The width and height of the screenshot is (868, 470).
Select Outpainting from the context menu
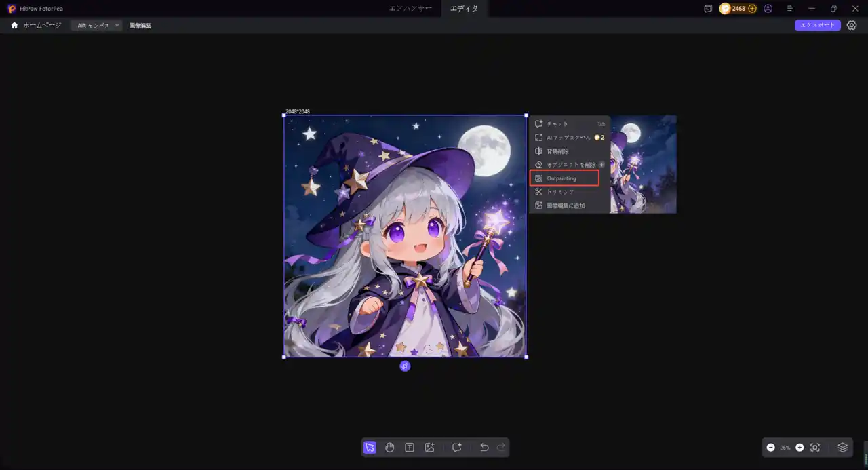[564, 178]
